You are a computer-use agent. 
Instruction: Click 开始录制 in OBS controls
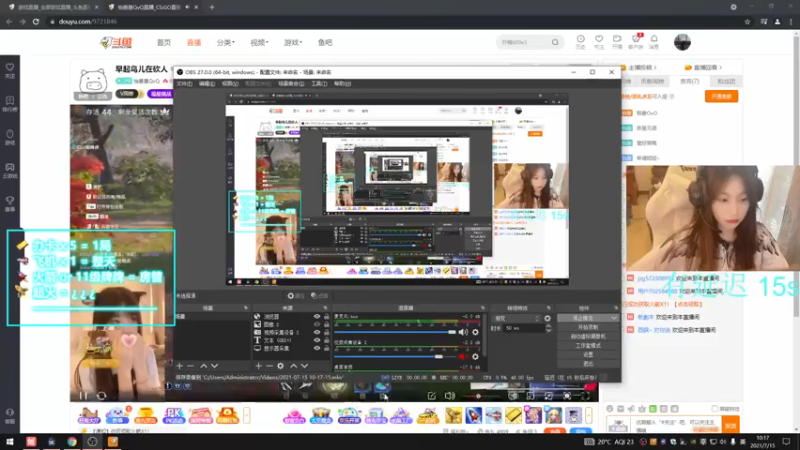(x=588, y=327)
